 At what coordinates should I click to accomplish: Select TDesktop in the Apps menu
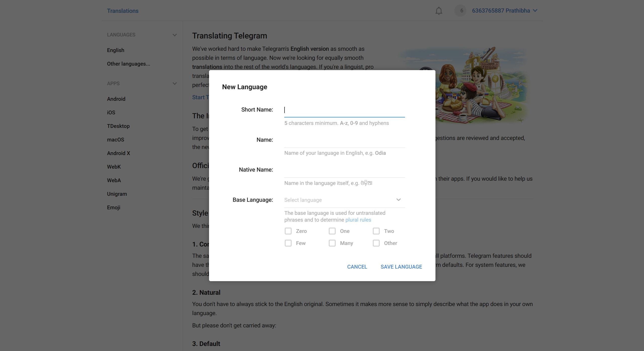118,126
